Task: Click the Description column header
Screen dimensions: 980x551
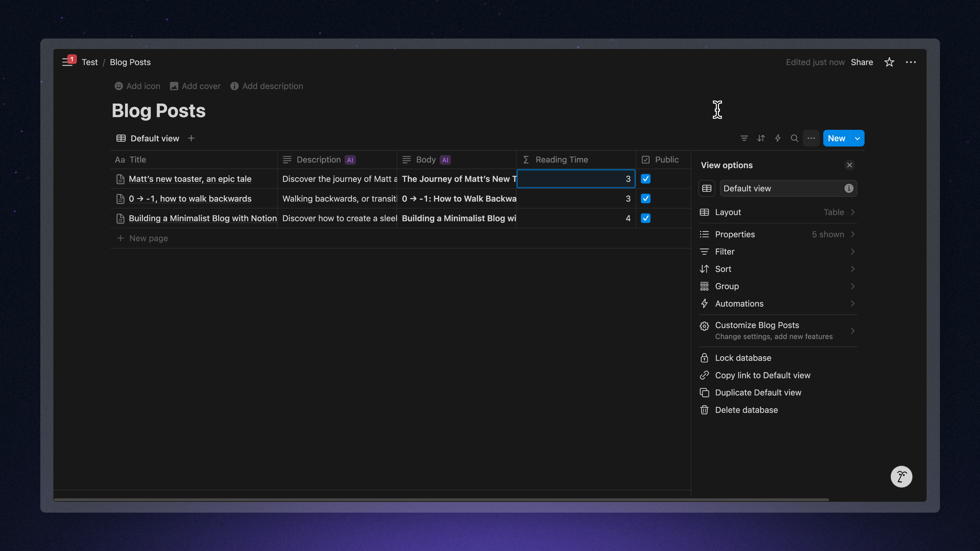Action: pyautogui.click(x=337, y=160)
